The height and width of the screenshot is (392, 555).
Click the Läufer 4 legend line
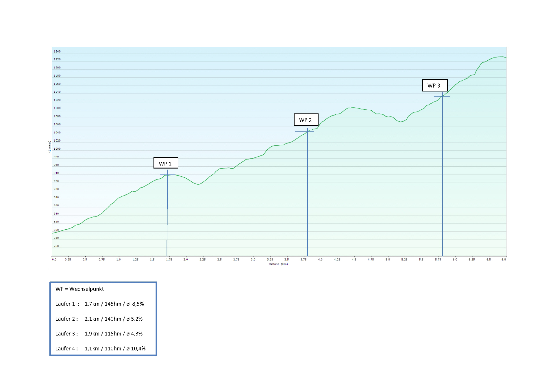100,348
